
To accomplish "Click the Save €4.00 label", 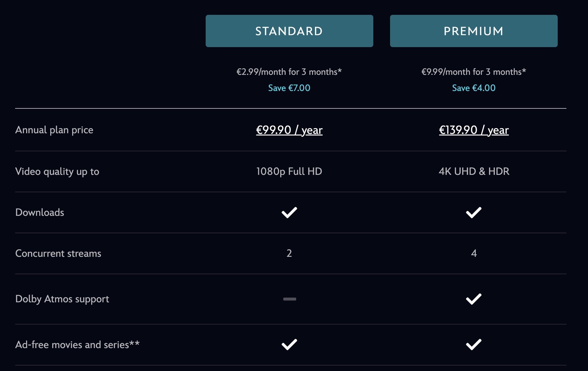I will pos(474,88).
